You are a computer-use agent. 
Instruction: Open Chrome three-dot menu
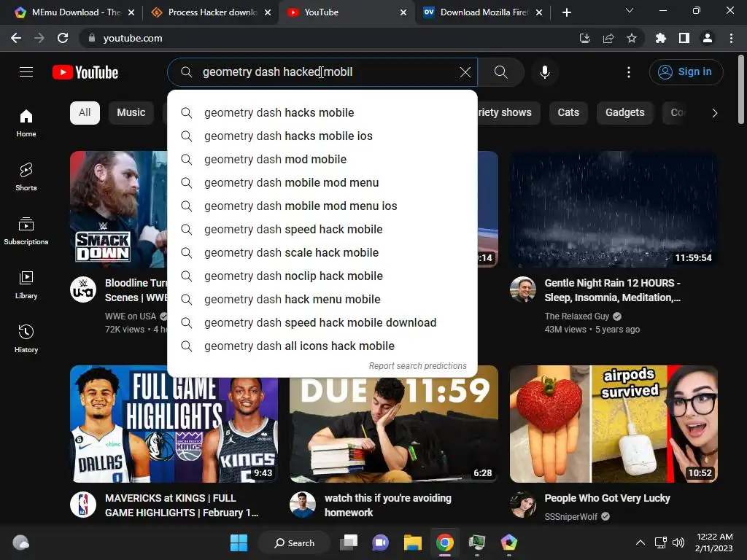(x=731, y=38)
